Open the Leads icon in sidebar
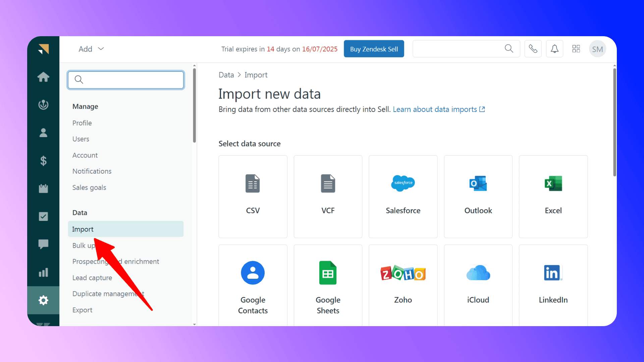Screen dimensions: 644x362 43,105
